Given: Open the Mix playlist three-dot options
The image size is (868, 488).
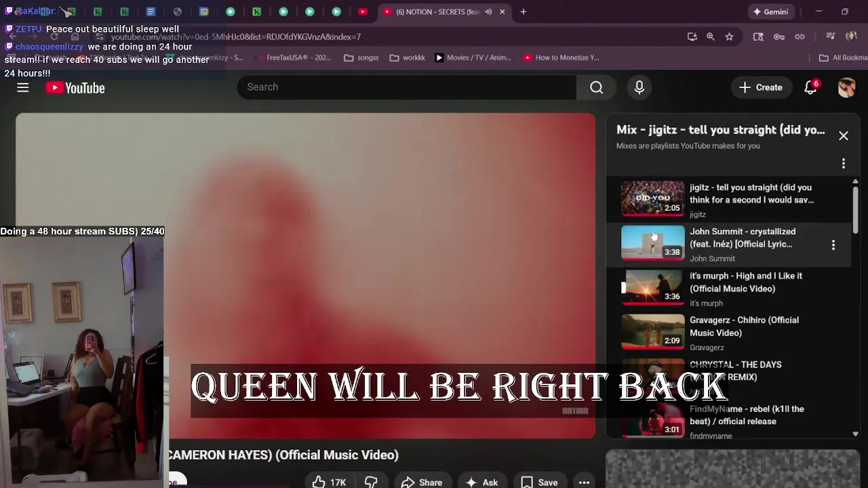Looking at the screenshot, I should tap(844, 163).
